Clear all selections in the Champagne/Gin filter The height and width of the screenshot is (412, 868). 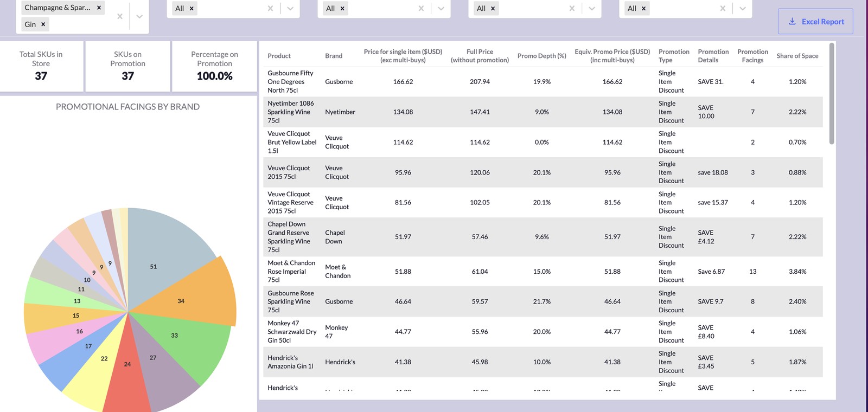(x=120, y=16)
